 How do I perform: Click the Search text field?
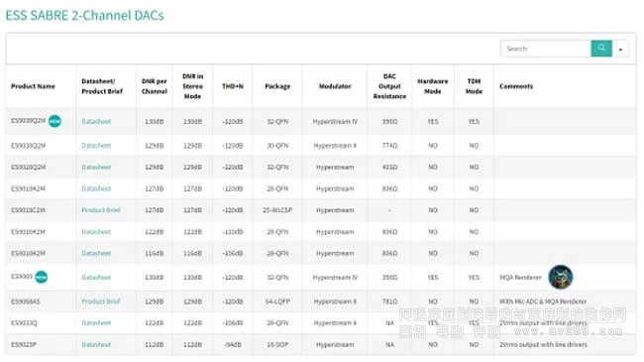(x=546, y=49)
